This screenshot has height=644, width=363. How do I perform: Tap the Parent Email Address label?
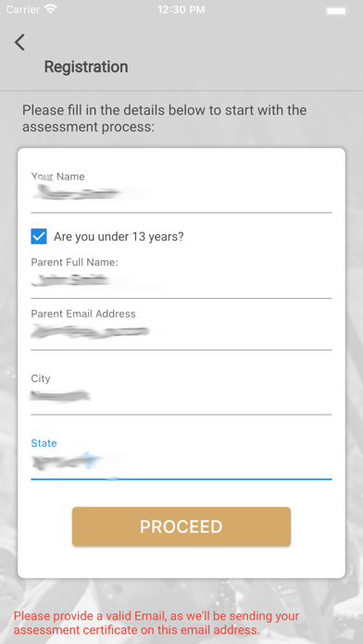[83, 314]
